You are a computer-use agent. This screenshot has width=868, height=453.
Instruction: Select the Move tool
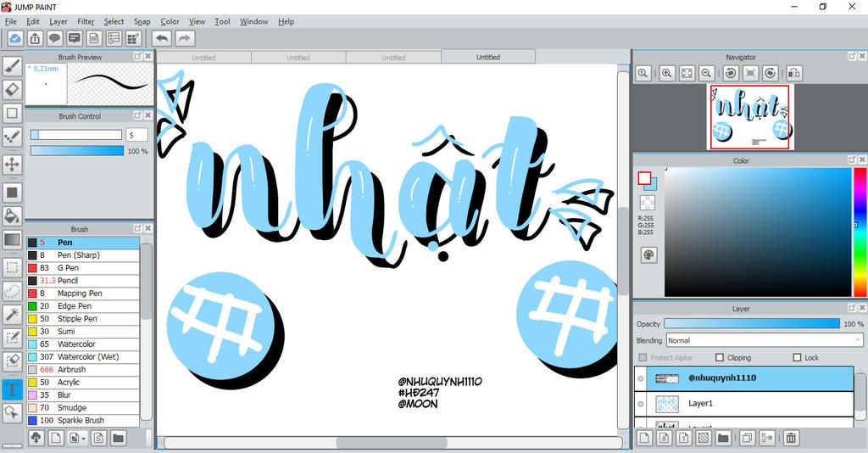(12, 165)
